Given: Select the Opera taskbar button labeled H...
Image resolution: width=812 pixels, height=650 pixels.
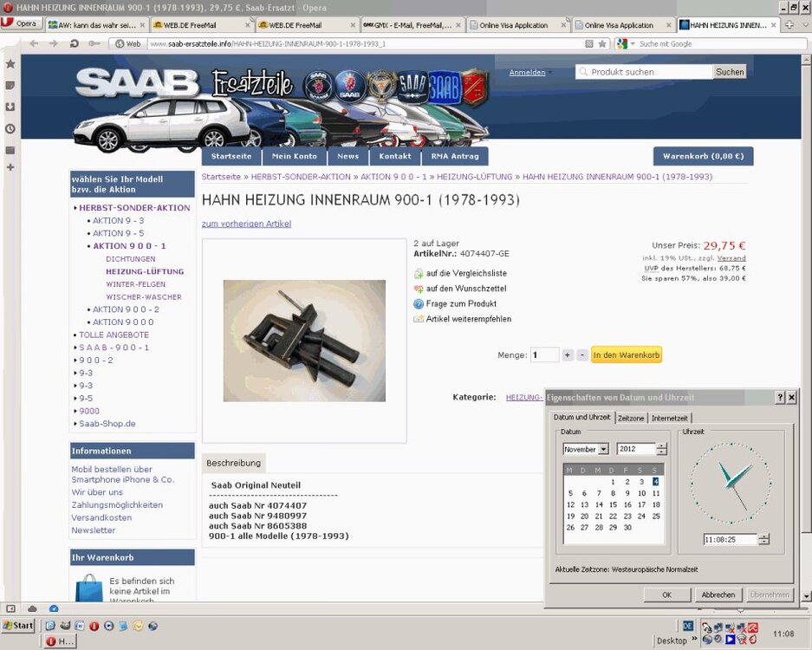Looking at the screenshot, I should [x=61, y=641].
